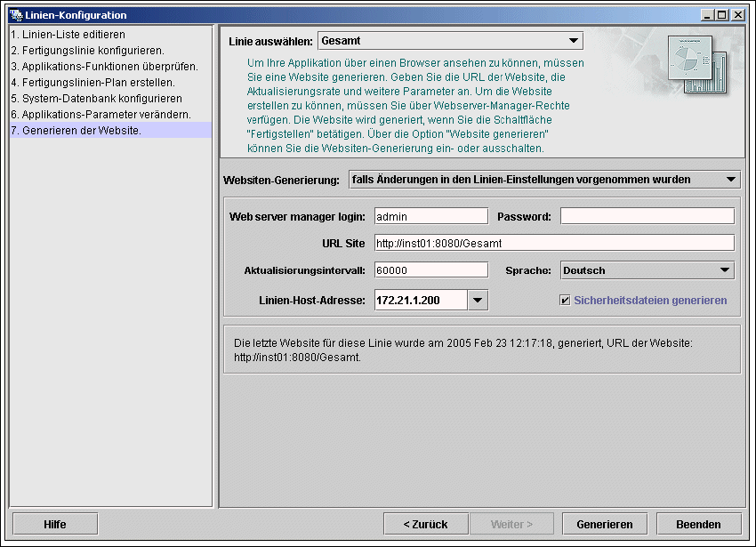756x547 pixels.
Task: Close the Linien-Konfiguration window
Action: click(737, 15)
